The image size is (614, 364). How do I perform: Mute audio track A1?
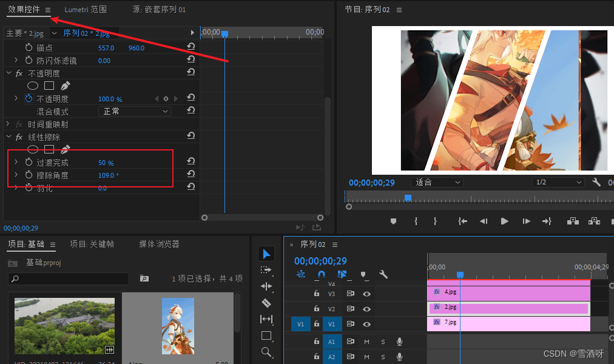click(x=366, y=342)
